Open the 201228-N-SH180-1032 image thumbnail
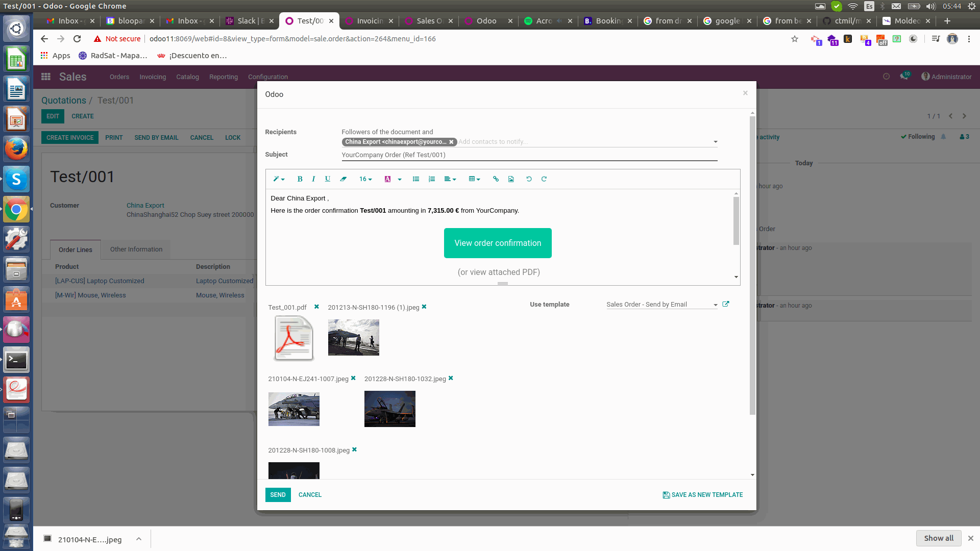980x551 pixels. 390,409
